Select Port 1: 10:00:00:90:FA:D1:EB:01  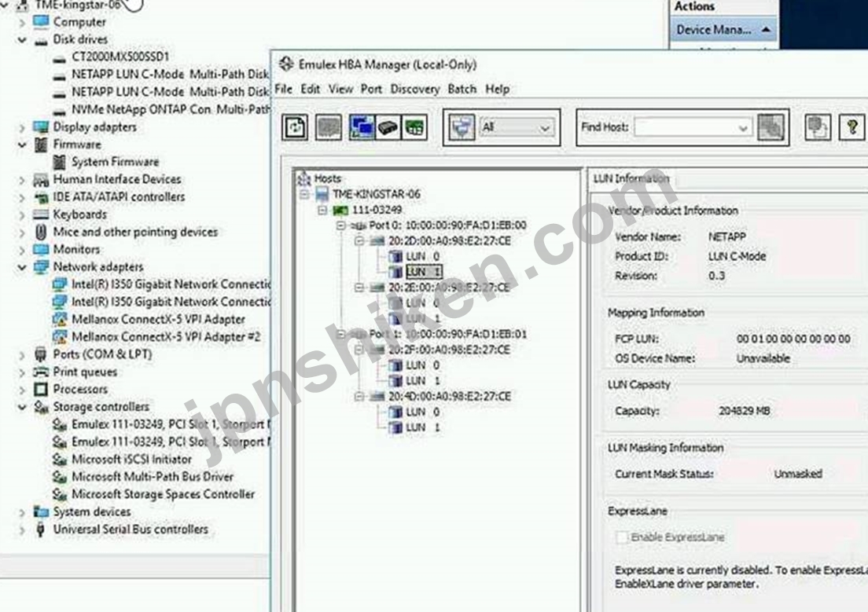(x=447, y=334)
